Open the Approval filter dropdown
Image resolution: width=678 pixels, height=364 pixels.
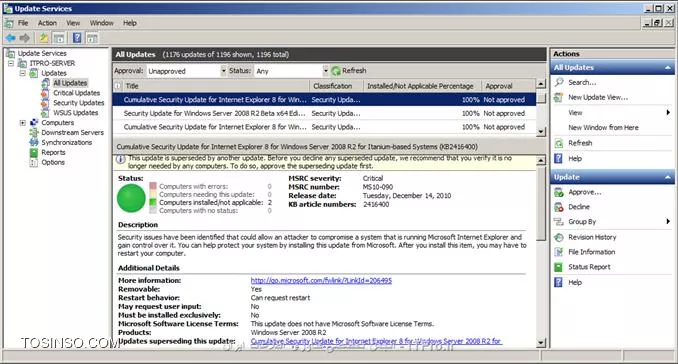point(224,70)
